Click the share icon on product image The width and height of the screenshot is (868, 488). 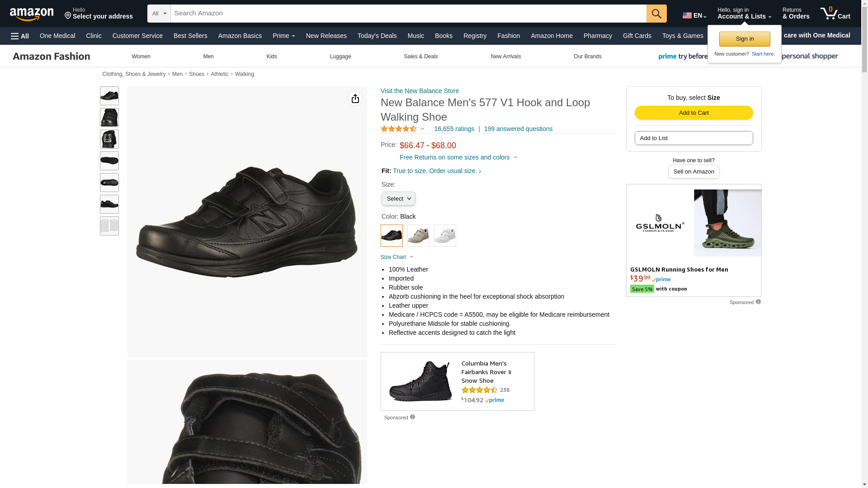(355, 99)
